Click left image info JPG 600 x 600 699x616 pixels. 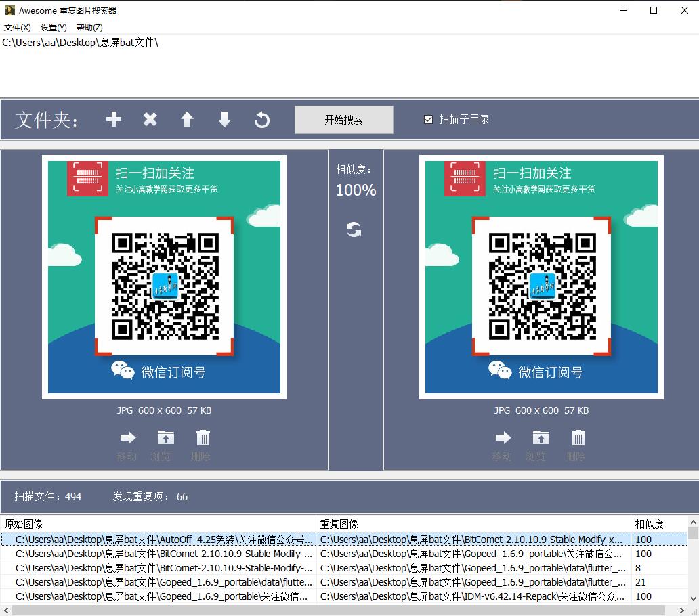click(164, 410)
